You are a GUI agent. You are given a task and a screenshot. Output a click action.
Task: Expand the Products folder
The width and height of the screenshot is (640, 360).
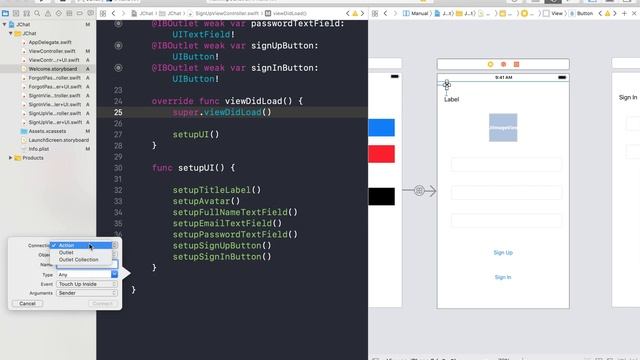coord(11,158)
